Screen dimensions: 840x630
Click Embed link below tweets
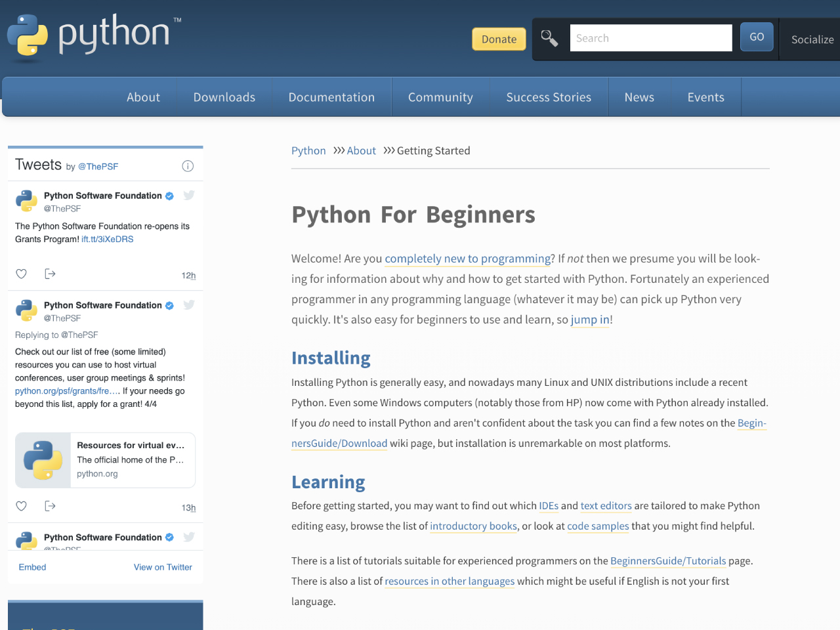[32, 567]
